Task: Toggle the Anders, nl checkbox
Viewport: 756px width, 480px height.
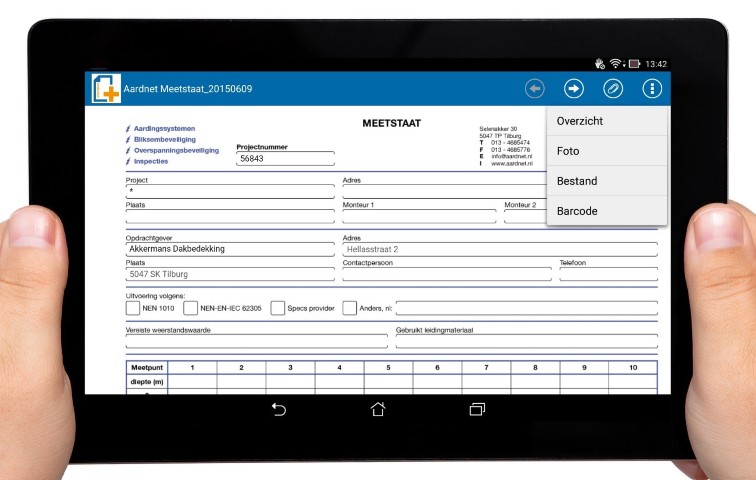Action: tap(350, 308)
